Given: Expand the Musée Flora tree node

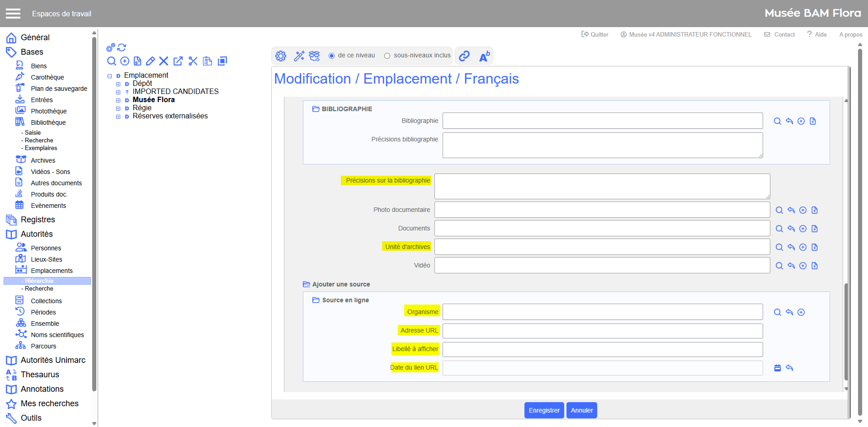Looking at the screenshot, I should (118, 100).
